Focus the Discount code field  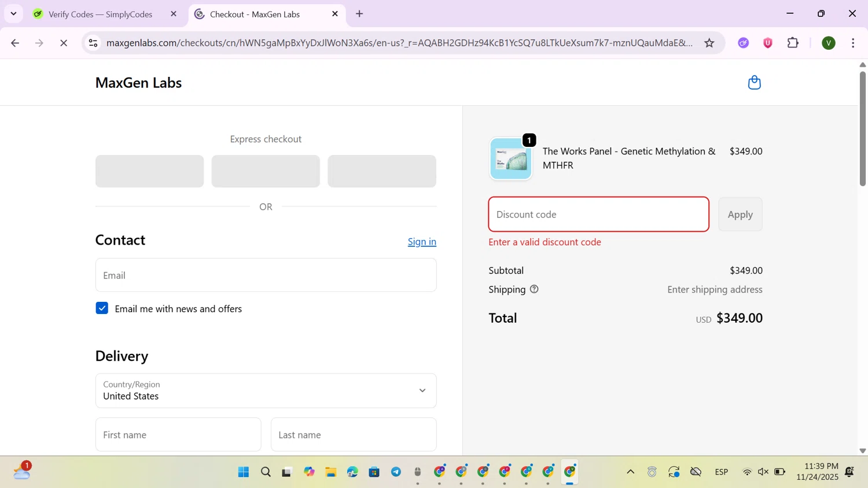(x=598, y=214)
